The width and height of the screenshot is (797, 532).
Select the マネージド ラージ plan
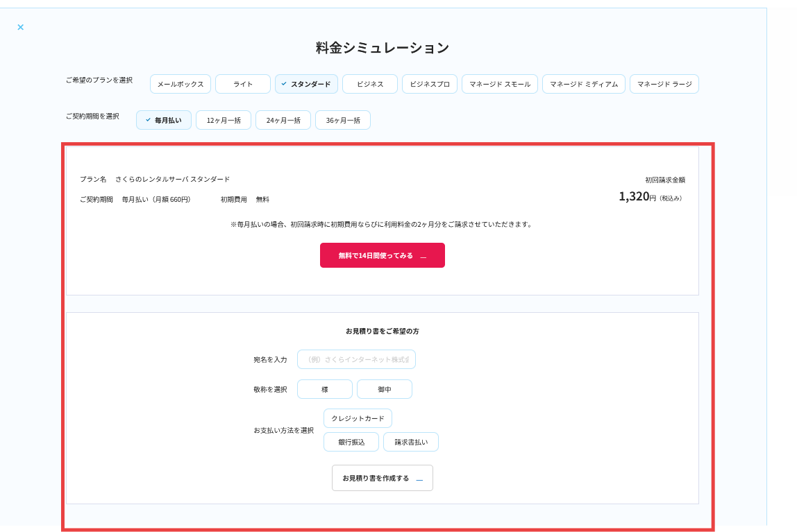[x=664, y=83]
